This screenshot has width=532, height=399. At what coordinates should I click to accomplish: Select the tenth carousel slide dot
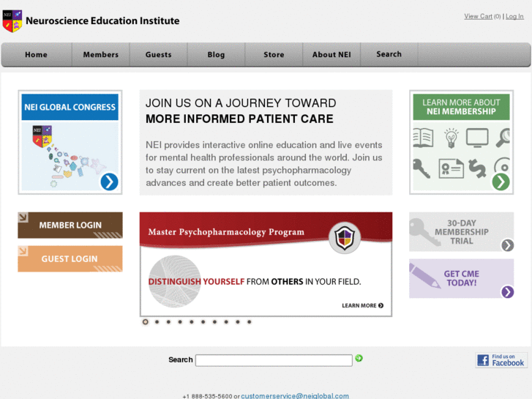(x=250, y=321)
